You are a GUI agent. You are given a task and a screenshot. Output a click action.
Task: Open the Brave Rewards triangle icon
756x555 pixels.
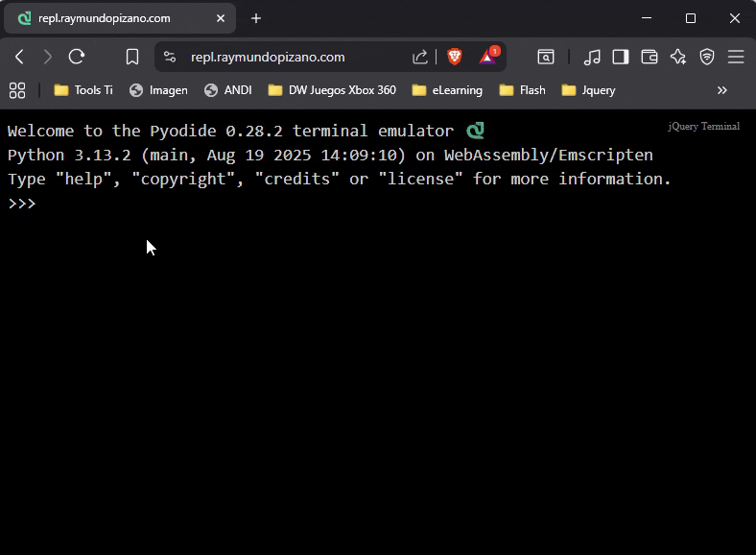click(x=487, y=57)
